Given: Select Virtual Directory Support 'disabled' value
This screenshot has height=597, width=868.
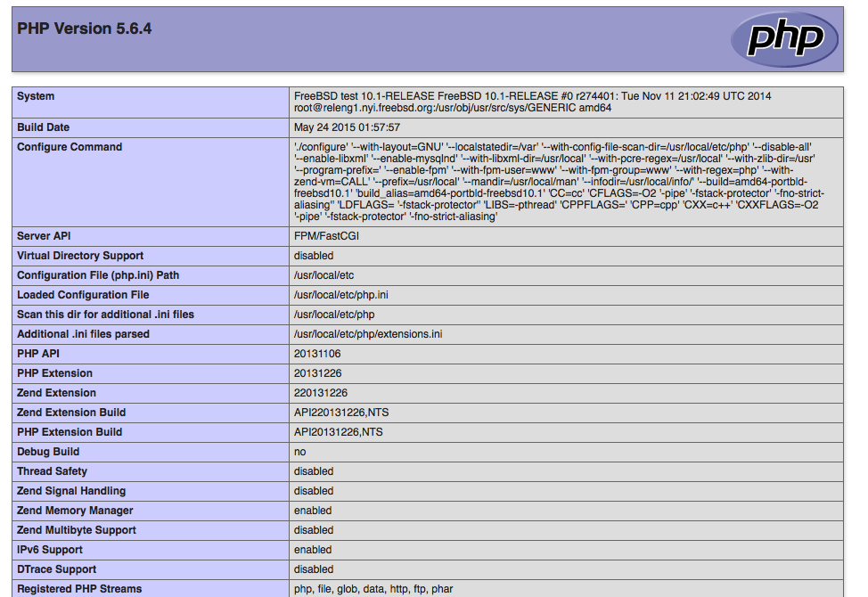Looking at the screenshot, I should pyautogui.click(x=314, y=256).
